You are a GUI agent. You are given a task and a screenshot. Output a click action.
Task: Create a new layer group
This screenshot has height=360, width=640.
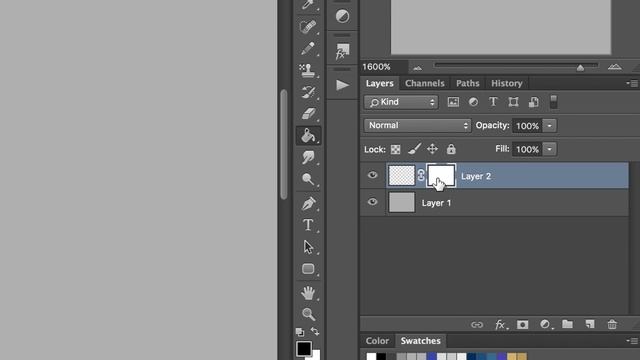coord(567,324)
